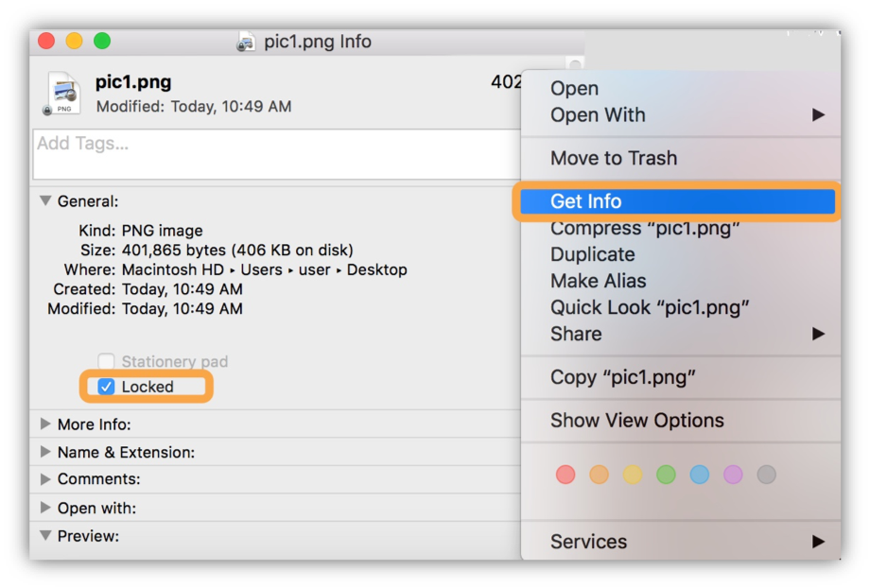This screenshot has width=870, height=588.
Task: Apply the purple color tag
Action: pyautogui.click(x=733, y=475)
